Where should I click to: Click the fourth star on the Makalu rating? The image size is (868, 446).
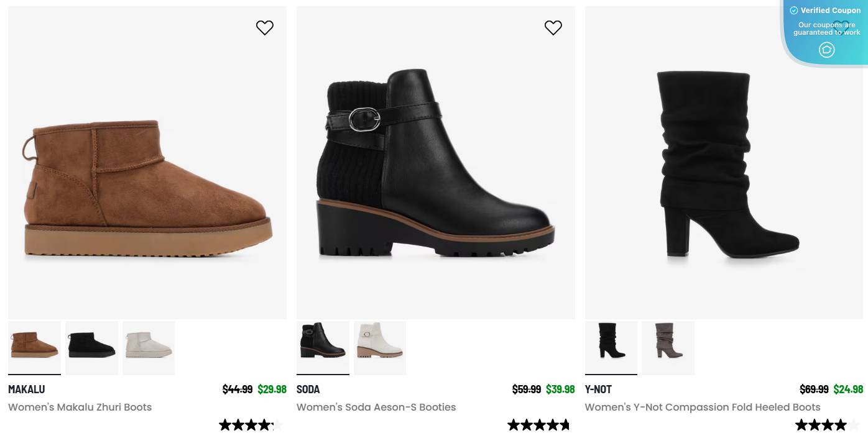coord(265,425)
